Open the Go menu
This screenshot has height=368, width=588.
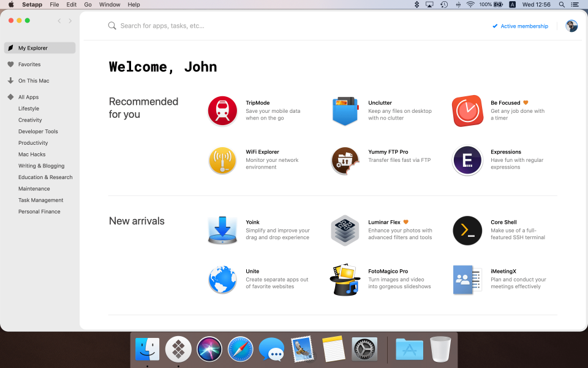[x=89, y=4]
